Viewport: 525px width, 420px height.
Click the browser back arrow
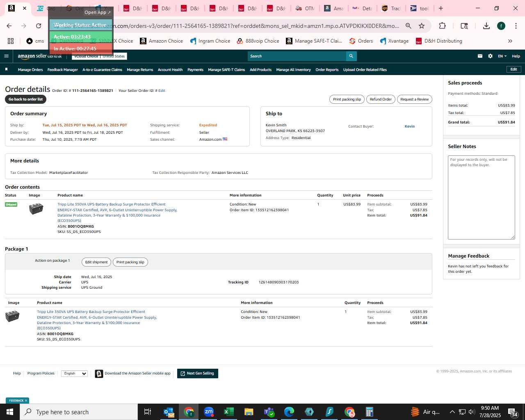pos(9,26)
